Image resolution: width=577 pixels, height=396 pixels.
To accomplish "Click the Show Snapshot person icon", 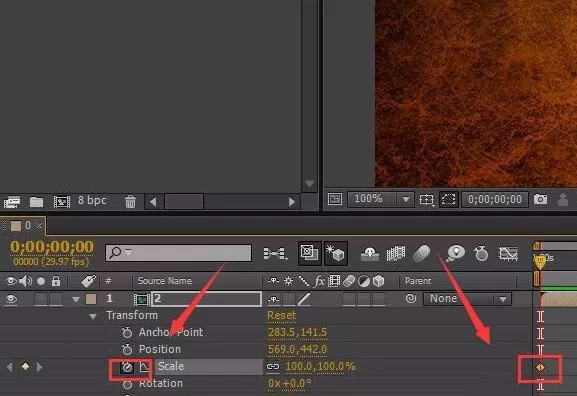I will click(x=563, y=200).
